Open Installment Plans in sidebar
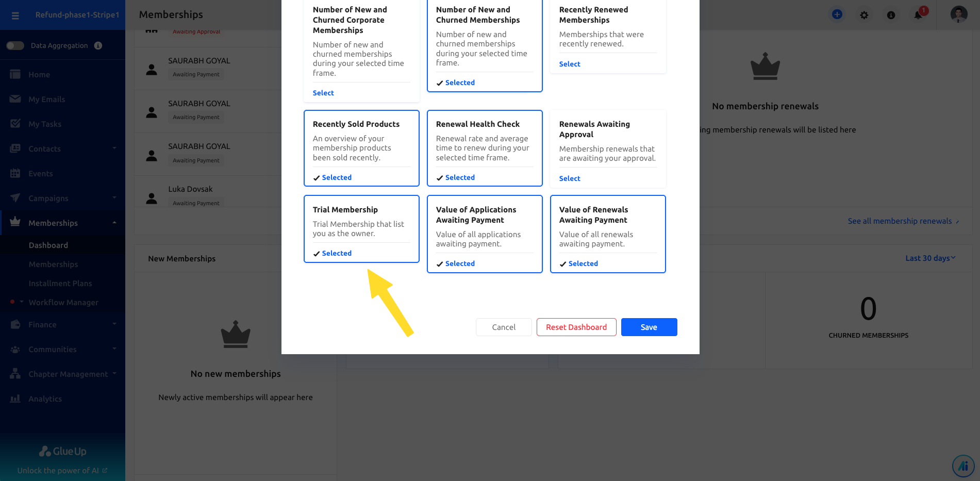980x481 pixels. tap(60, 284)
